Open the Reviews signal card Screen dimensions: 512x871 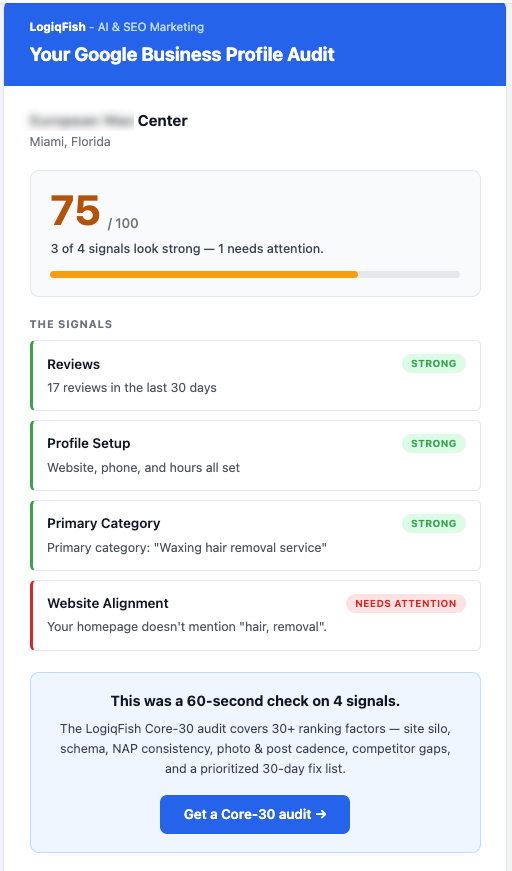pos(255,376)
